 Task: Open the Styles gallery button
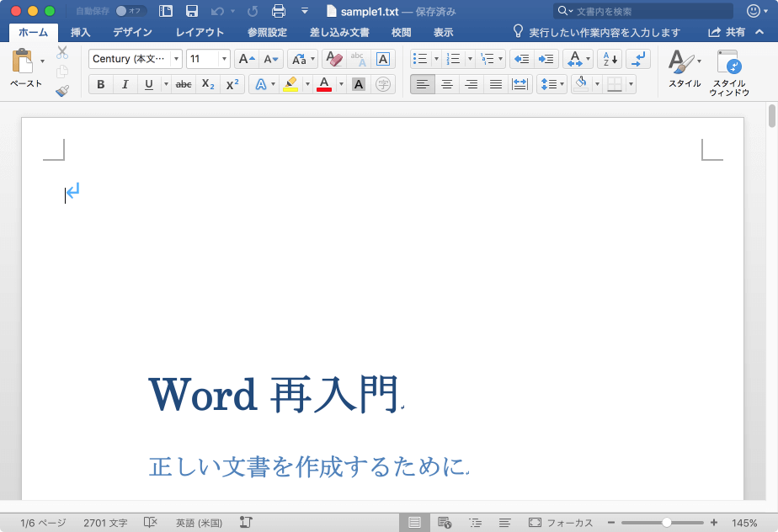pos(685,69)
